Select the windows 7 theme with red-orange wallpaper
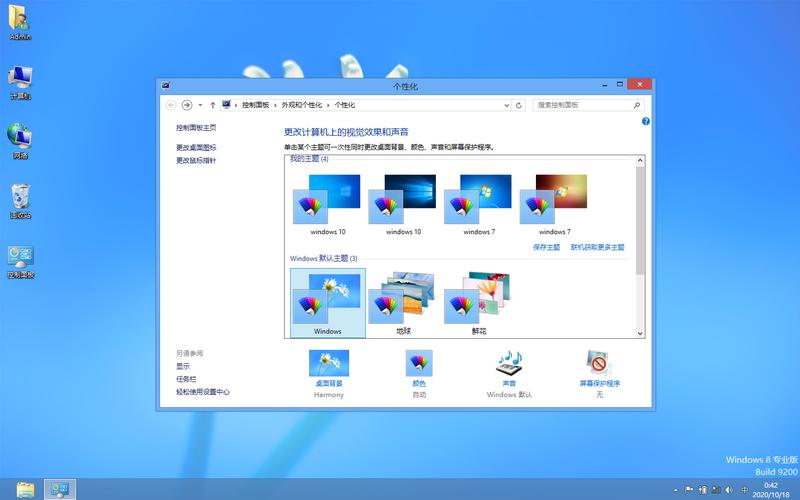 [x=554, y=205]
